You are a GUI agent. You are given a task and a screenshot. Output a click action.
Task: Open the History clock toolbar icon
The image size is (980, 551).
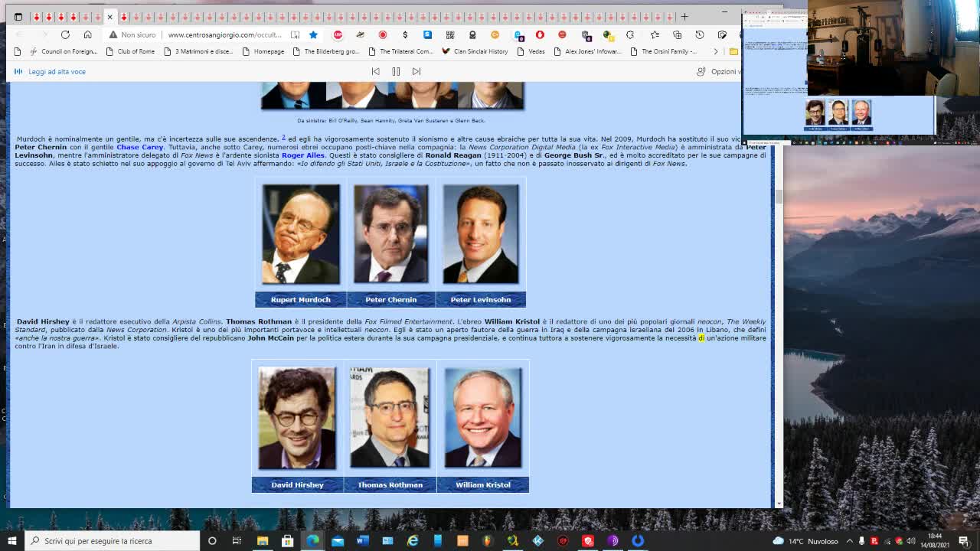click(x=700, y=34)
